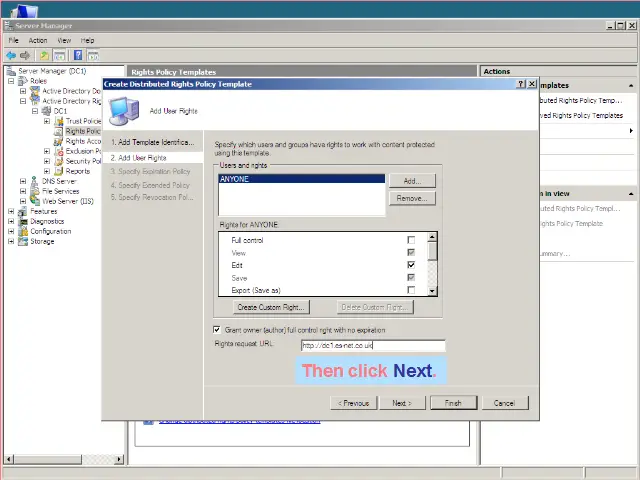640x480 pixels.
Task: Click the Roles node icon
Action: click(23, 81)
